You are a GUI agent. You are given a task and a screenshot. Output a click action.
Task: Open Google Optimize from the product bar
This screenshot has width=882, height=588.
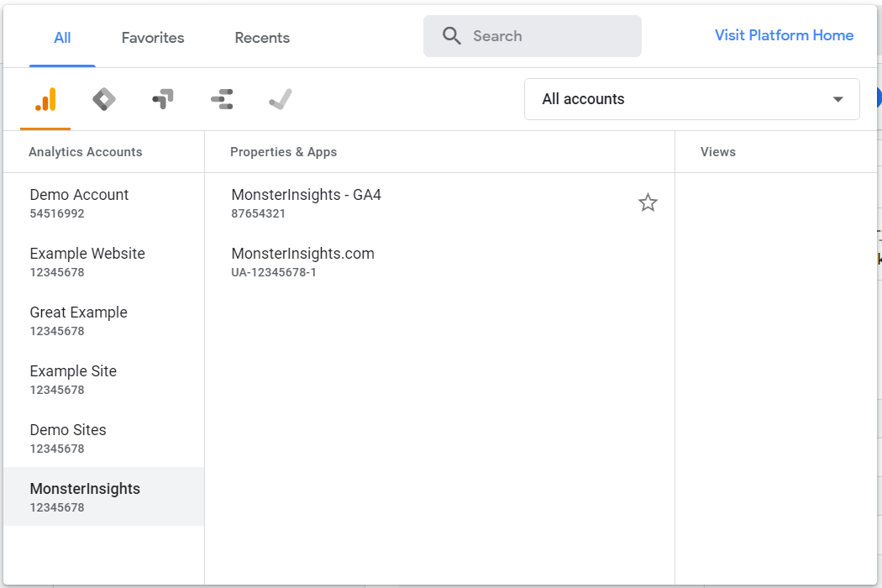point(162,98)
